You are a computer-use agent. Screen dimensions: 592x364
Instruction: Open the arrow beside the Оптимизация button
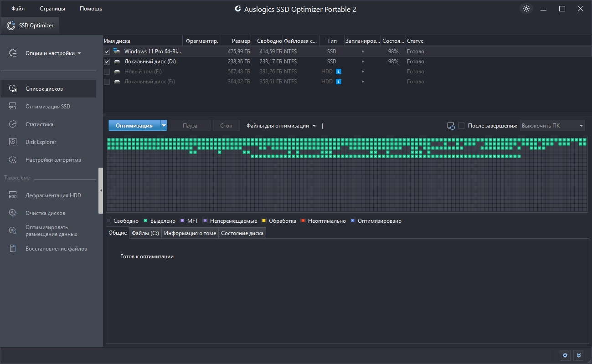click(x=164, y=126)
